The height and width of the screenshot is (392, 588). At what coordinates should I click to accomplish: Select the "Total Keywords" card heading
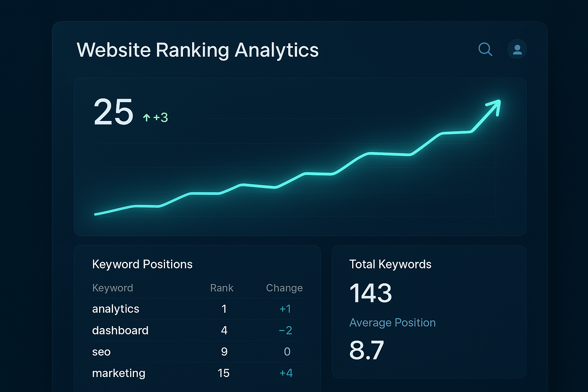coord(390,264)
